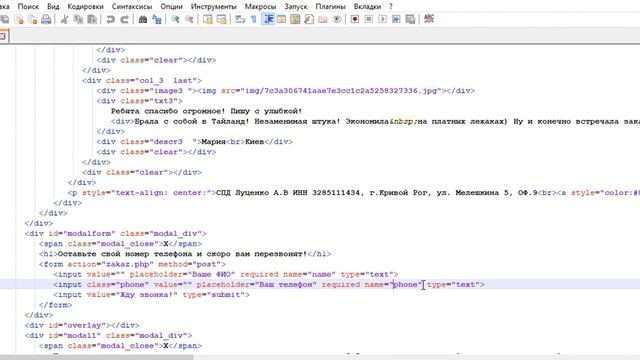Screen dimensions: 640x360
Task: Toggle synchronized vertical scrolling icon
Action: pos(207,19)
